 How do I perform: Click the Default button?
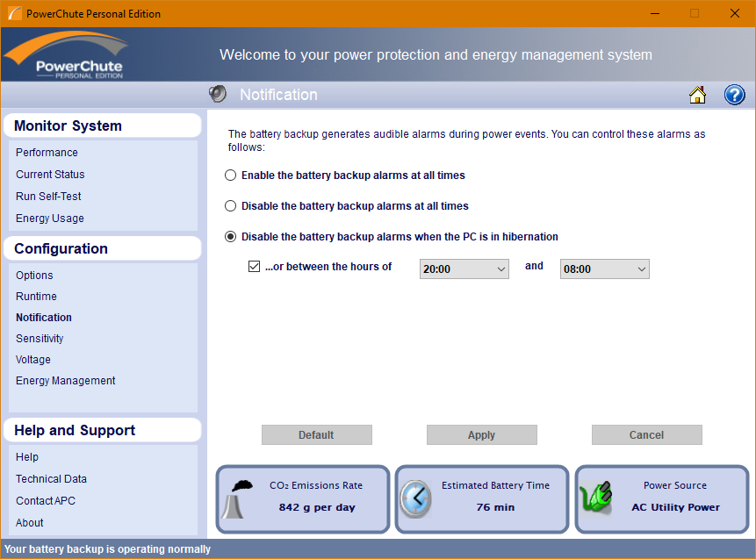317,434
